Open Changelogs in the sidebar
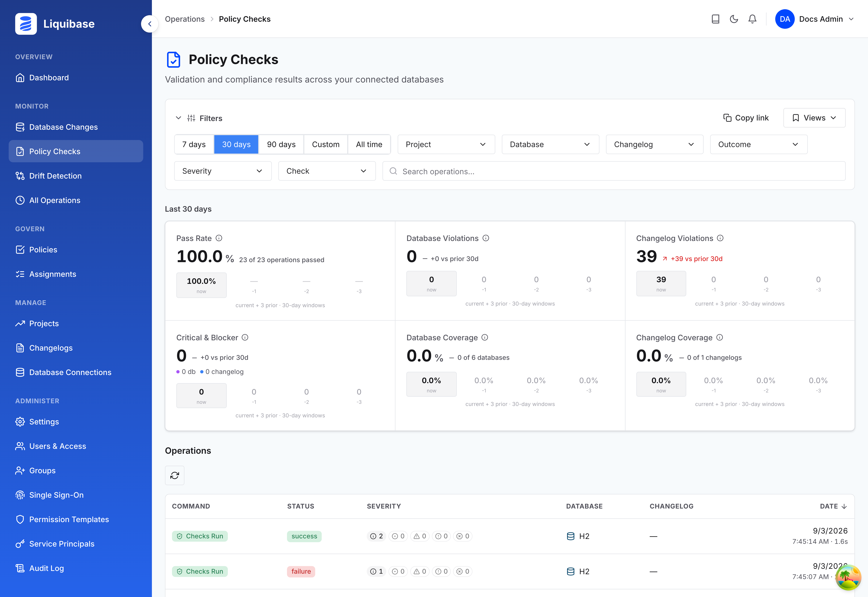 point(76,348)
